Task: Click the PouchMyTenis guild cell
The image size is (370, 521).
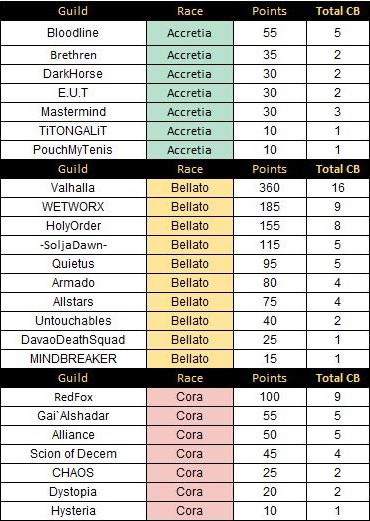Action: pos(73,150)
